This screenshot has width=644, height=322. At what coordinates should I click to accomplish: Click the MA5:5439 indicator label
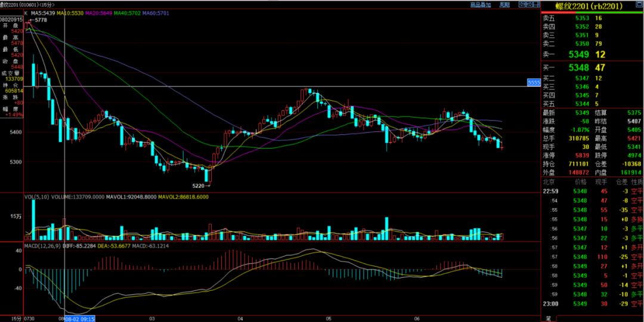tap(45, 13)
